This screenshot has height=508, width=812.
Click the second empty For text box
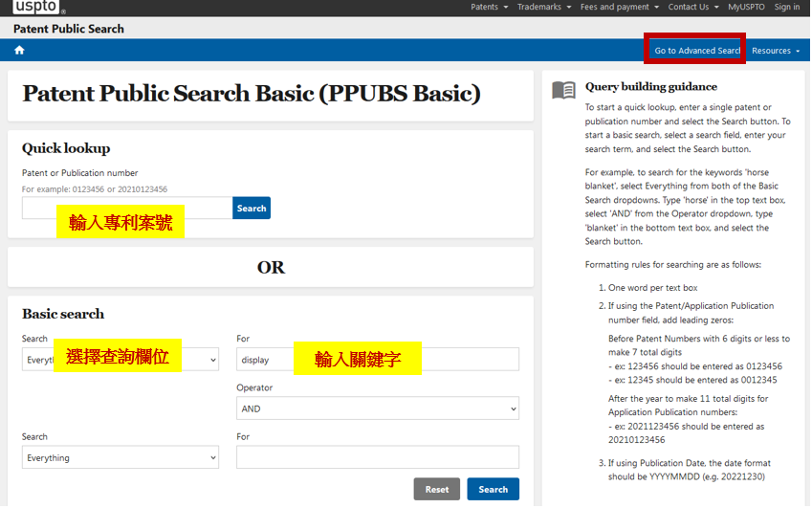click(378, 457)
